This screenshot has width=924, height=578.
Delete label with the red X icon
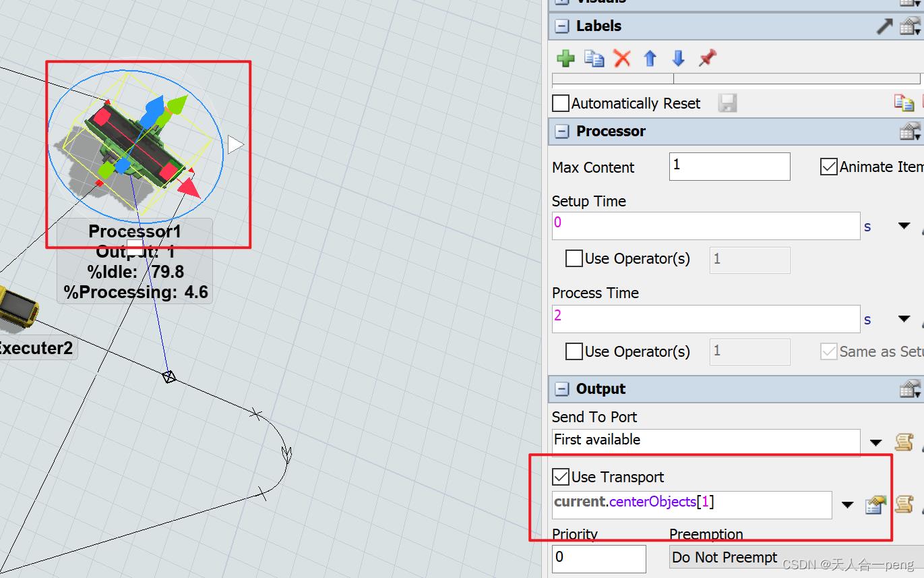tap(622, 58)
